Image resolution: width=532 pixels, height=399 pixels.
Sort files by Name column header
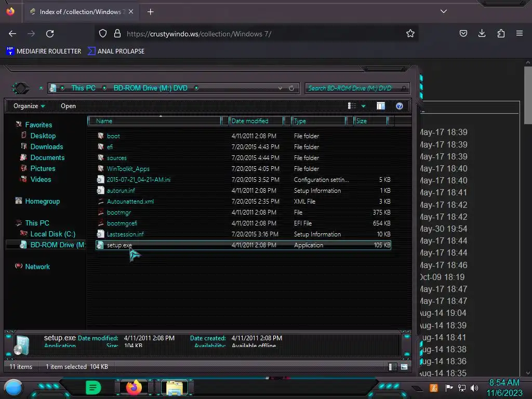coord(154,121)
